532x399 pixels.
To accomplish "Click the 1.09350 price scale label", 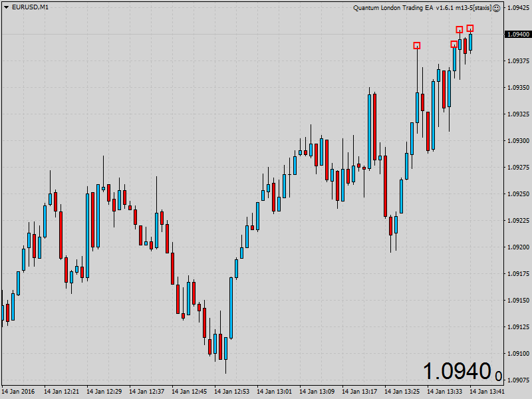I will [x=519, y=88].
